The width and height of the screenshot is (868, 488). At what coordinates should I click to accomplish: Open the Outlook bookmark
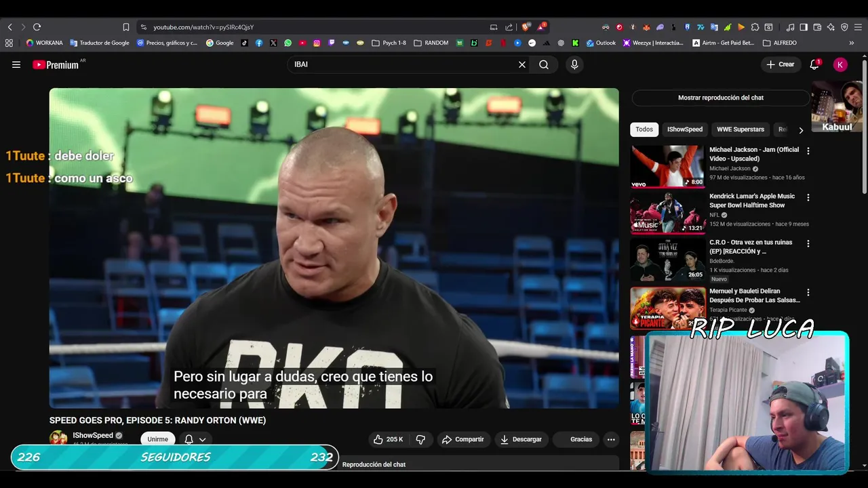click(x=601, y=43)
